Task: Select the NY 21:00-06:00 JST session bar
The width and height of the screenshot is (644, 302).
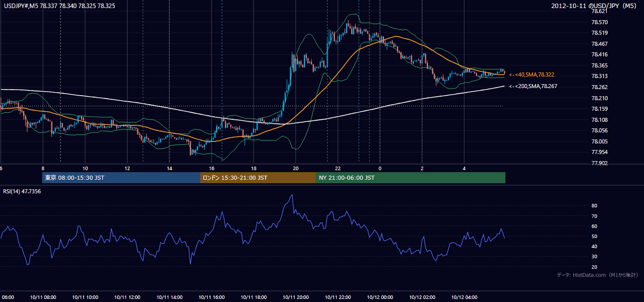Action: click(411, 178)
